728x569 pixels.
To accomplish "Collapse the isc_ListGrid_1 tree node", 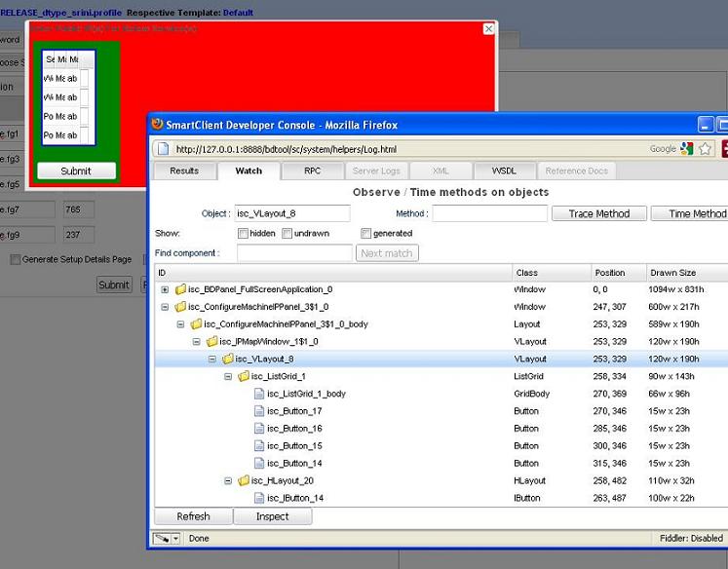I will pos(228,376).
